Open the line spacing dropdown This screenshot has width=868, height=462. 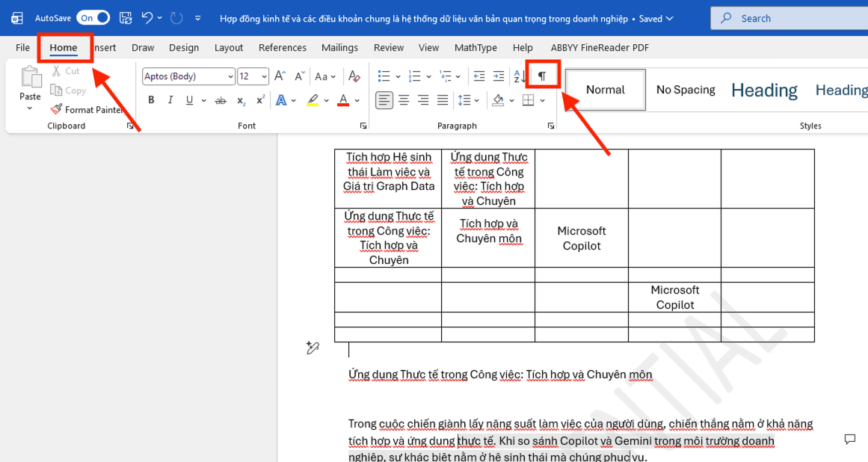pyautogui.click(x=468, y=100)
